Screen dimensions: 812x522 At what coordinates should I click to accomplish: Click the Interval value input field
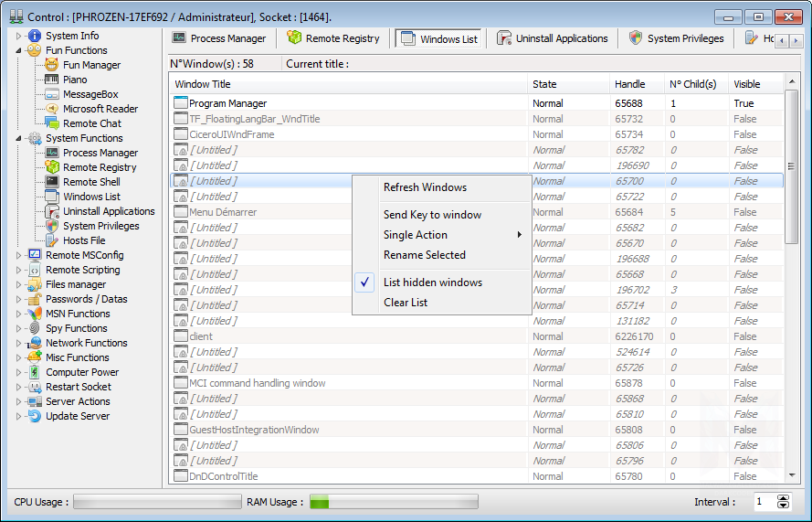click(x=761, y=502)
